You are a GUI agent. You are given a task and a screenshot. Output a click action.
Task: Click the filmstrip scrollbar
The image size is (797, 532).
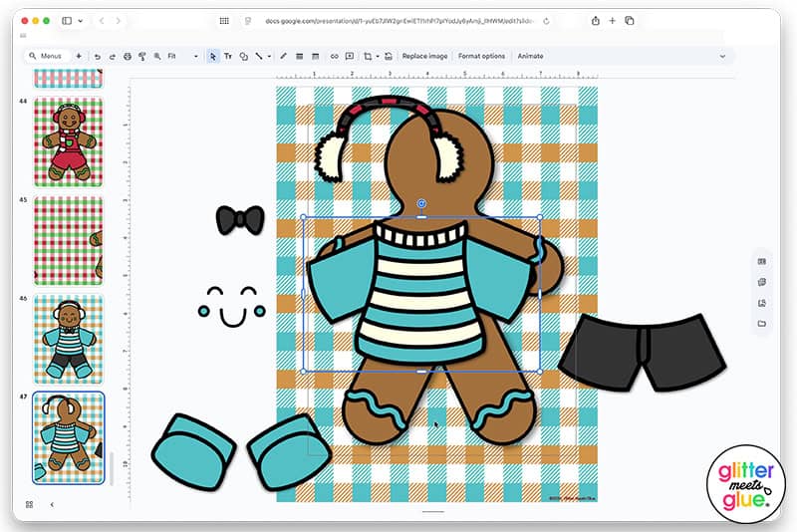point(112,467)
